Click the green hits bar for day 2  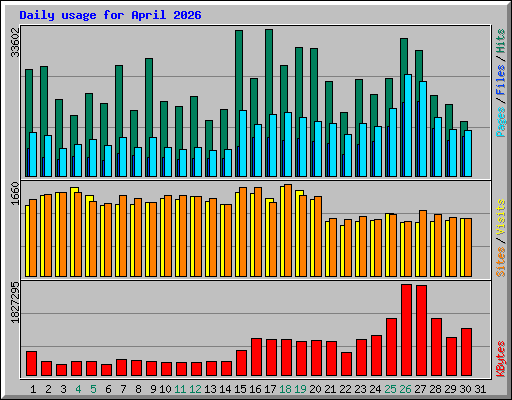point(44,101)
